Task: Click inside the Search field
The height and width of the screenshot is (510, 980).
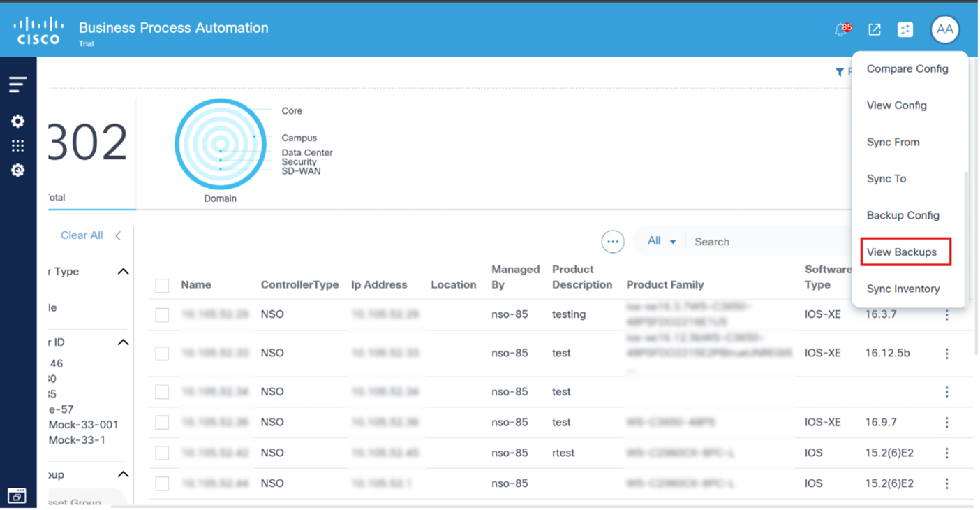Action: (768, 242)
